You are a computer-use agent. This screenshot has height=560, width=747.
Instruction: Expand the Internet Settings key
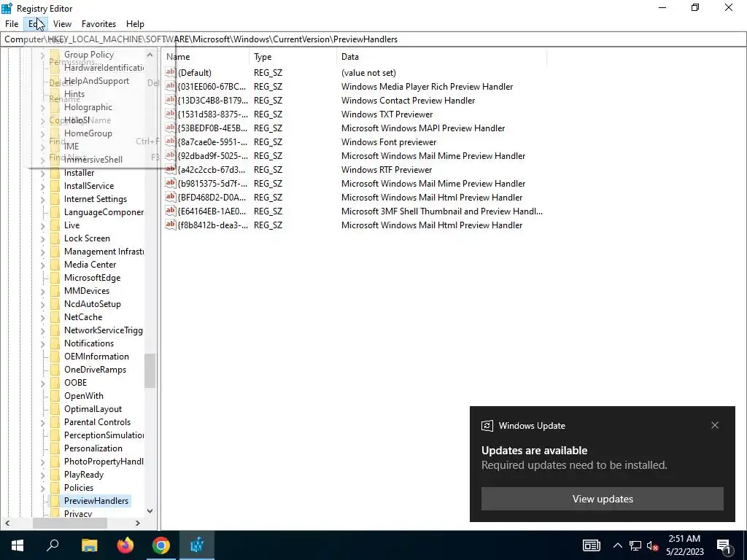pos(42,200)
